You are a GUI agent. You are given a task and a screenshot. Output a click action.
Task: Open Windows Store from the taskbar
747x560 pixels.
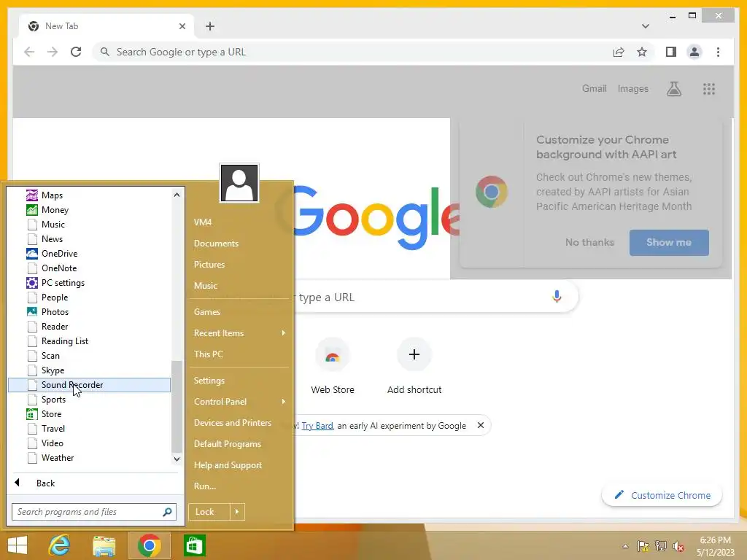point(194,545)
